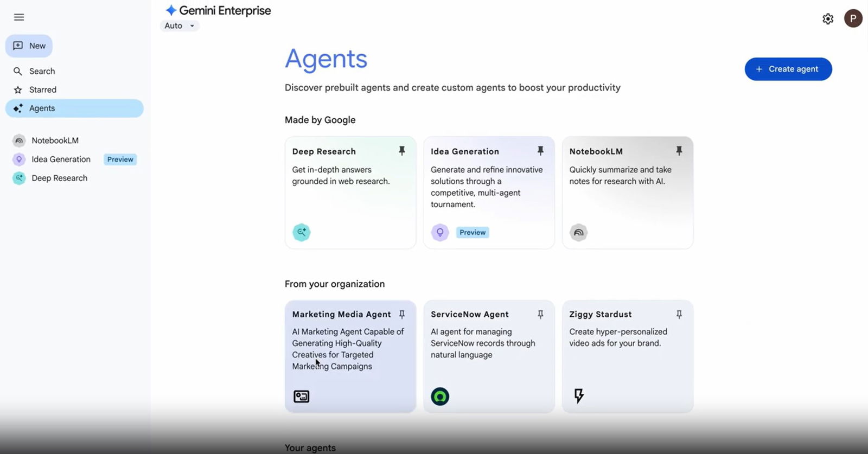Viewport: 868px width, 454px height.
Task: Click the Agents sparkle icon in sidebar
Action: 18,108
